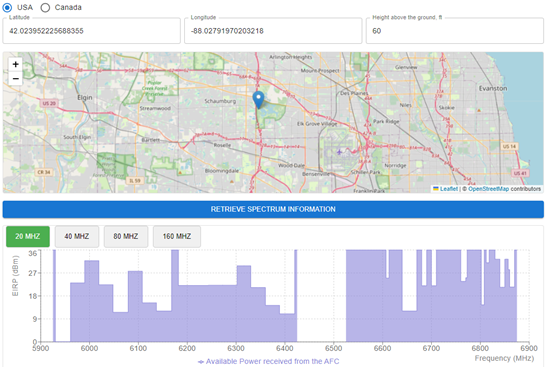Click the Elk Grove Village map label
This screenshot has height=367, width=546.
pos(317,124)
